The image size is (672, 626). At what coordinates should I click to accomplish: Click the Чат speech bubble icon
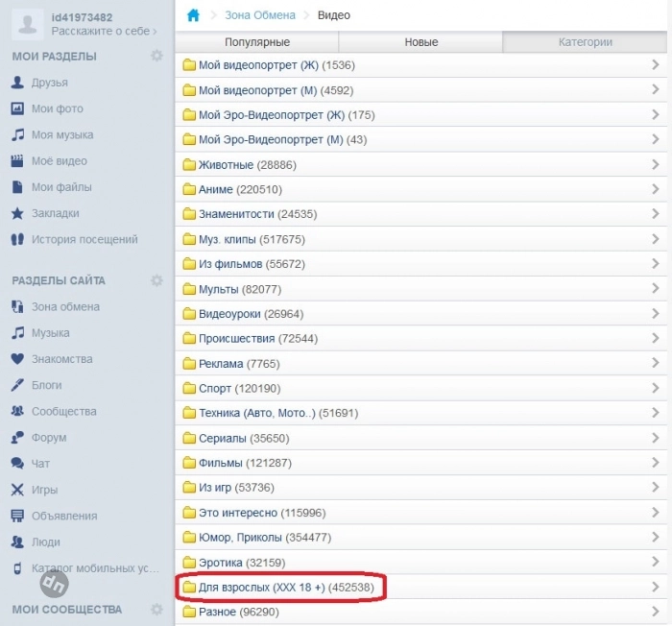tap(17, 463)
